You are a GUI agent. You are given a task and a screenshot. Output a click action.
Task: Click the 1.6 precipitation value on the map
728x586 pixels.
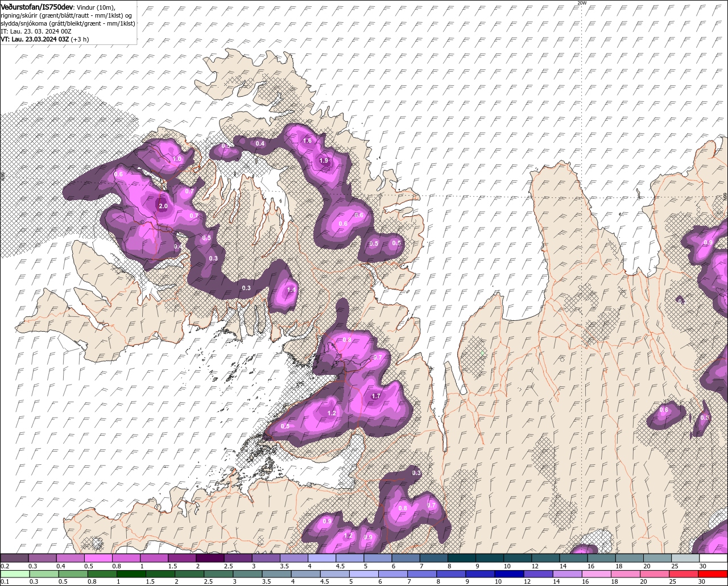[x=308, y=141]
